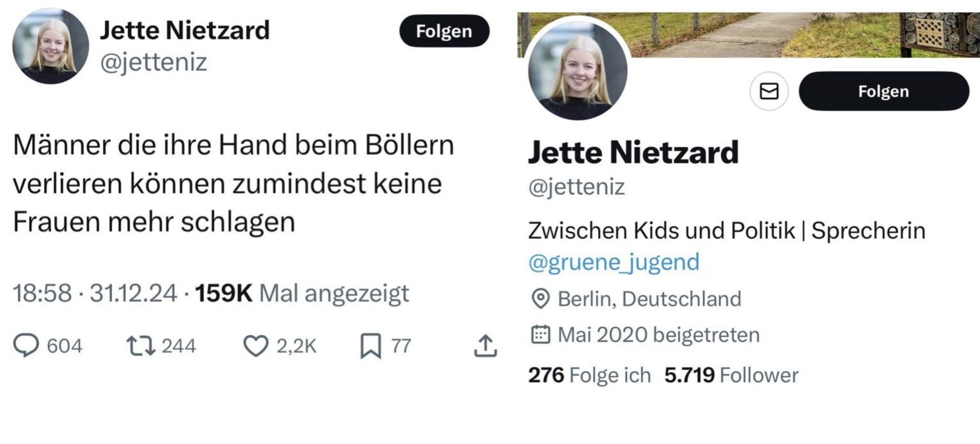Click the share upload icon
The width and height of the screenshot is (980, 444).
(485, 346)
